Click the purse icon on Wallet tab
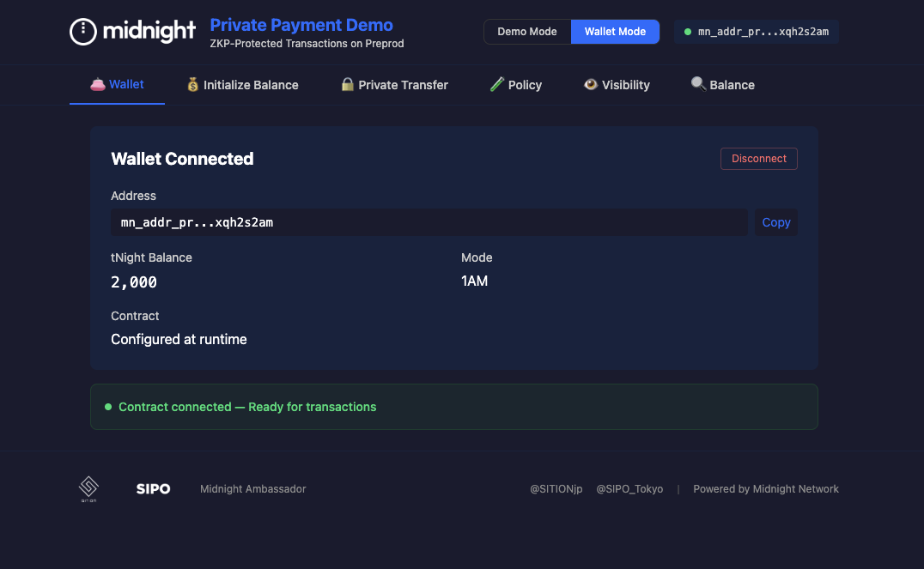The height and width of the screenshot is (569, 924). (x=98, y=84)
